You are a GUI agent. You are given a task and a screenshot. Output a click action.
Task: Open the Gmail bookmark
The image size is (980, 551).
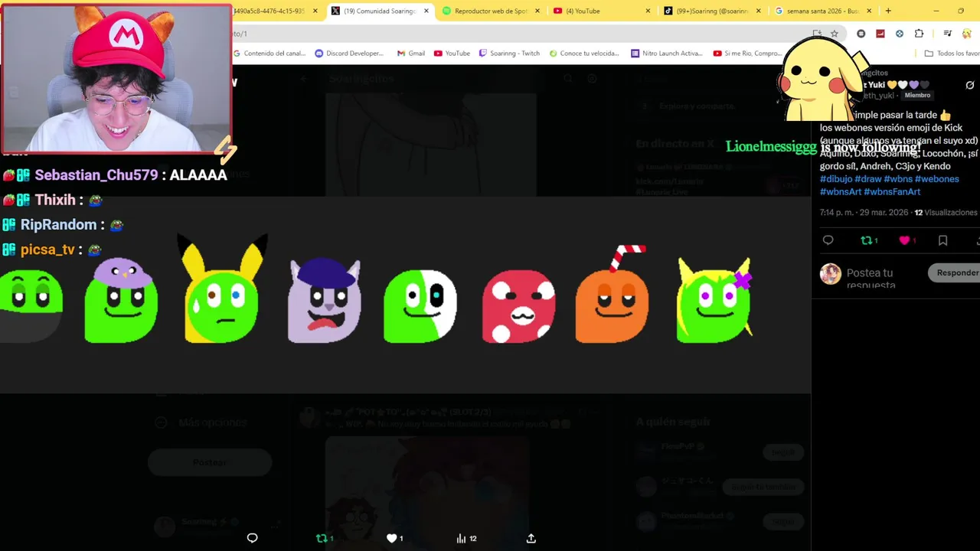[x=411, y=54]
